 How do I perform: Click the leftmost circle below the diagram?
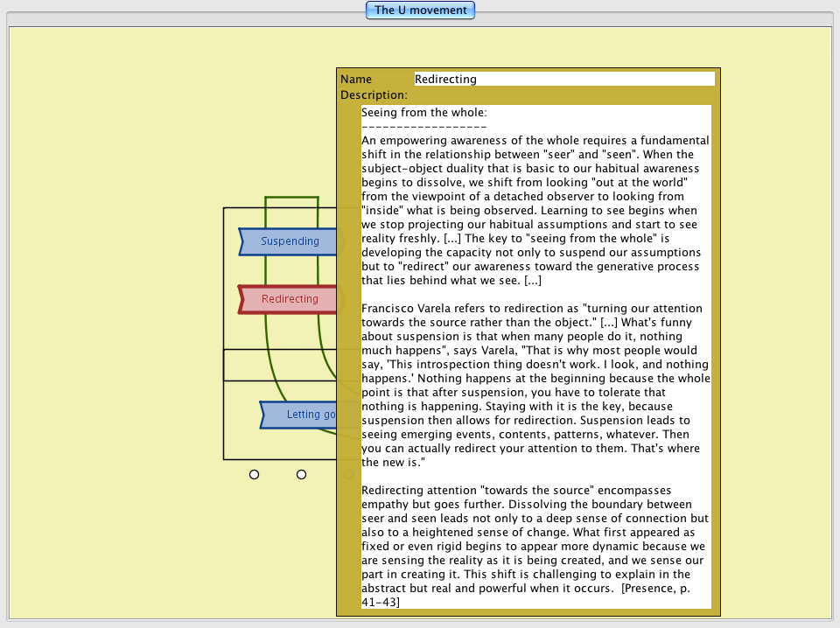coord(254,474)
